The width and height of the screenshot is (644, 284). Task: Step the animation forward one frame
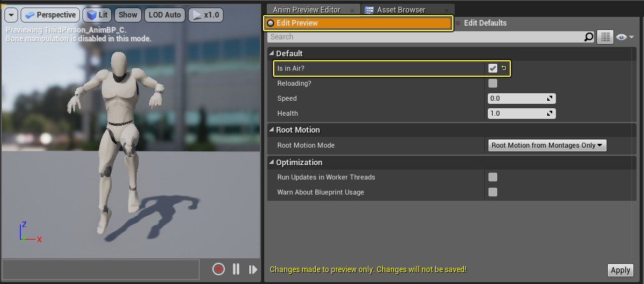pyautogui.click(x=253, y=270)
